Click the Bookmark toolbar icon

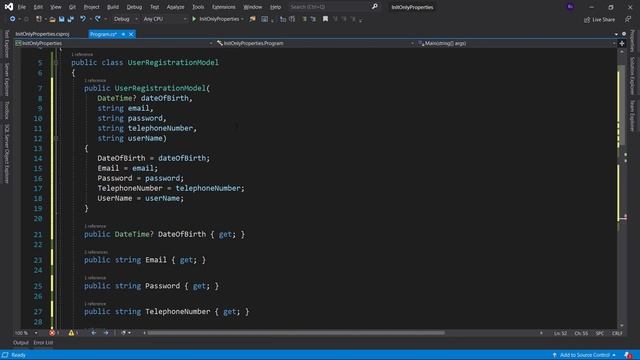(325, 19)
